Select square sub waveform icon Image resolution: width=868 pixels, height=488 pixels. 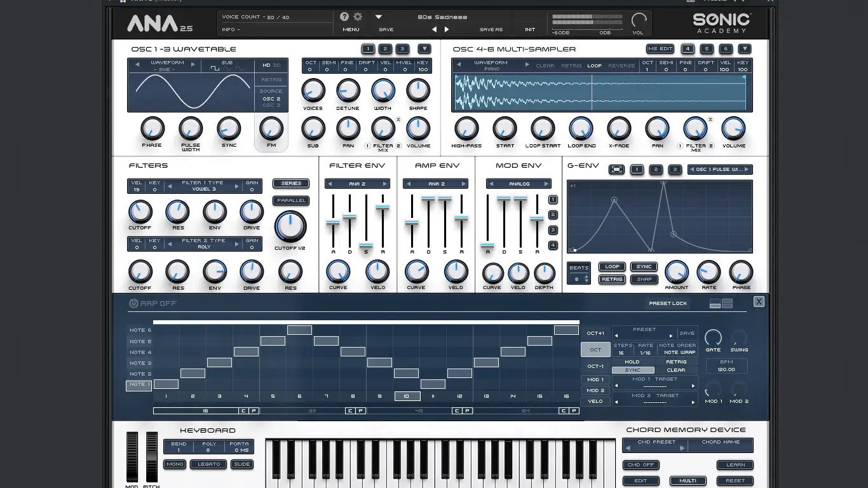[215, 69]
